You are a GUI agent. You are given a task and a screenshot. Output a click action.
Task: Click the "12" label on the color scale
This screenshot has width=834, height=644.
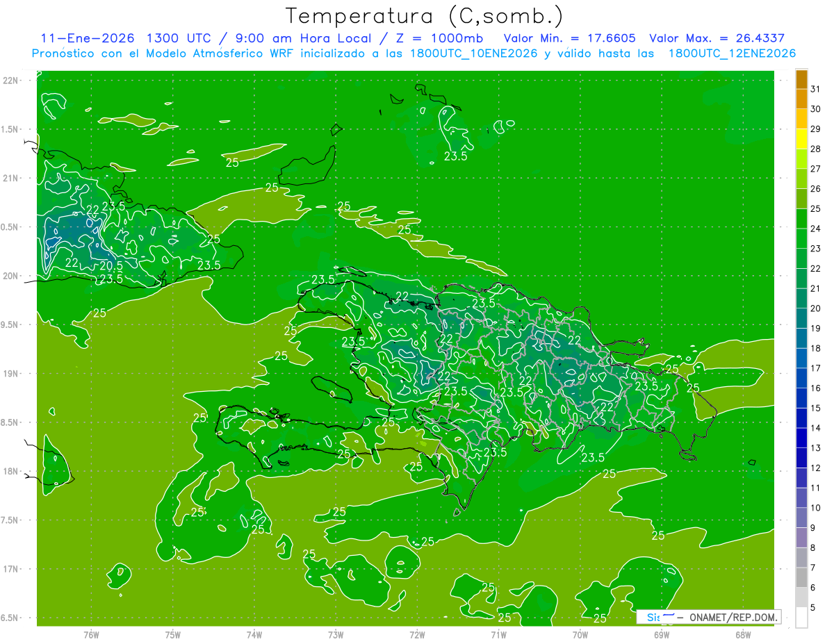[815, 468]
